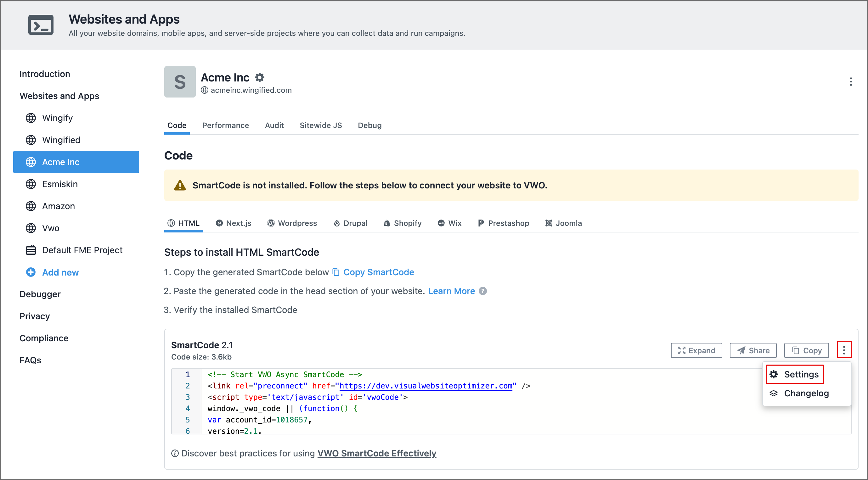
Task: Switch to the Audit tab
Action: tap(274, 126)
